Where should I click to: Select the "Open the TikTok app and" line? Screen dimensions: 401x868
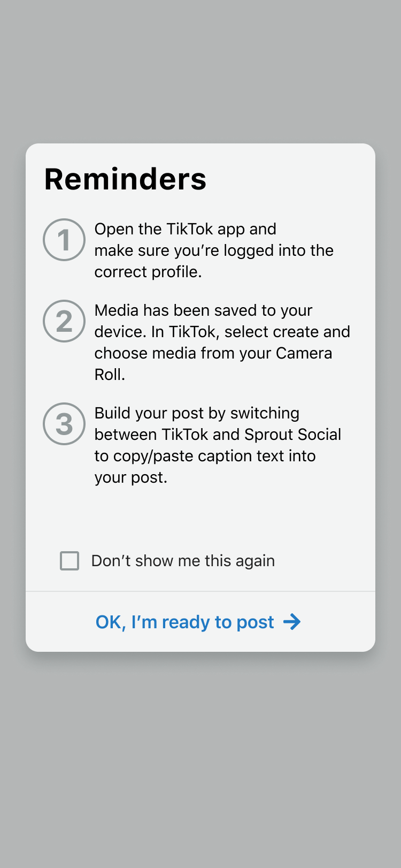click(186, 229)
